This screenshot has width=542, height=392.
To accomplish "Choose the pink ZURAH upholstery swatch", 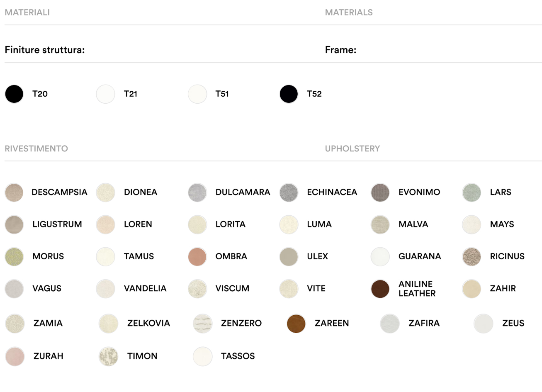I will [15, 356].
